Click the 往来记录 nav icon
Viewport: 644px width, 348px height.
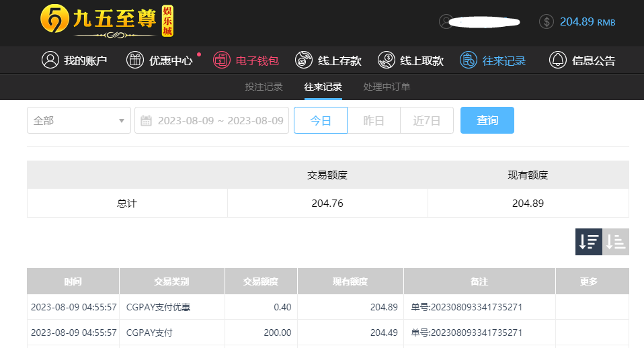(469, 60)
